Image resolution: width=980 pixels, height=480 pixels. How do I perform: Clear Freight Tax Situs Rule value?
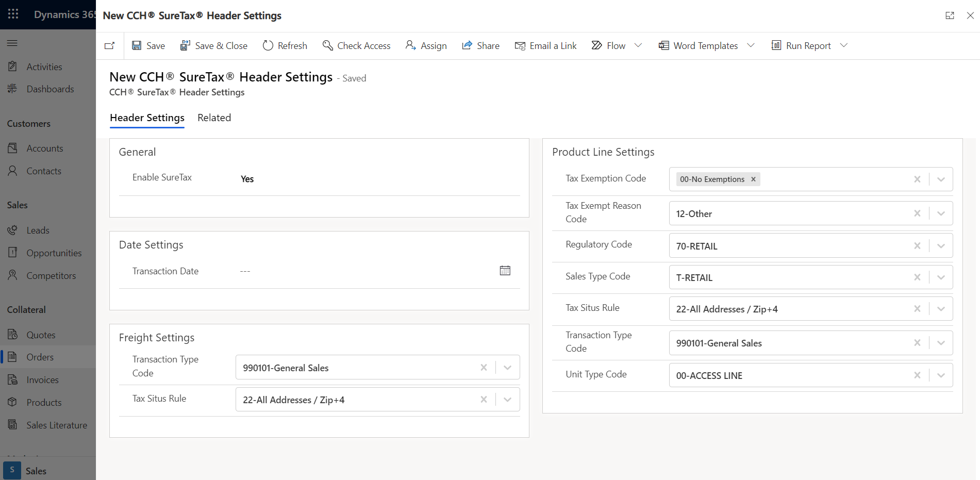pyautogui.click(x=484, y=400)
